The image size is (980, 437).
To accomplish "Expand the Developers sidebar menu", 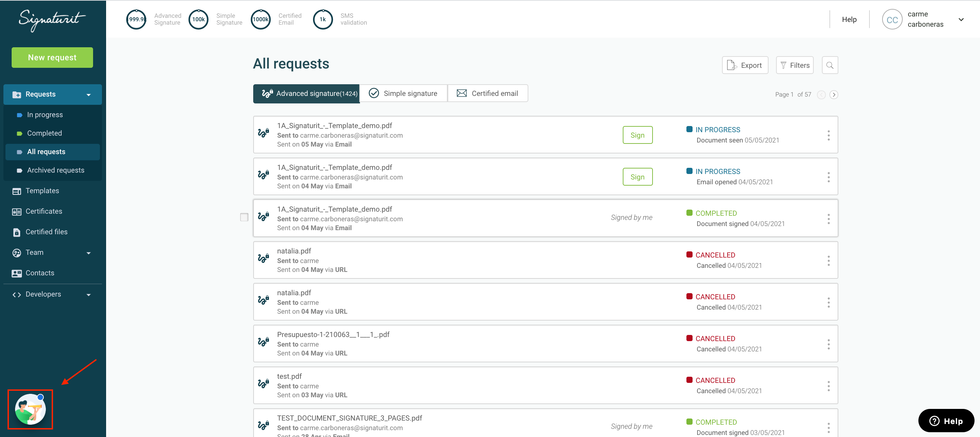I will point(89,295).
